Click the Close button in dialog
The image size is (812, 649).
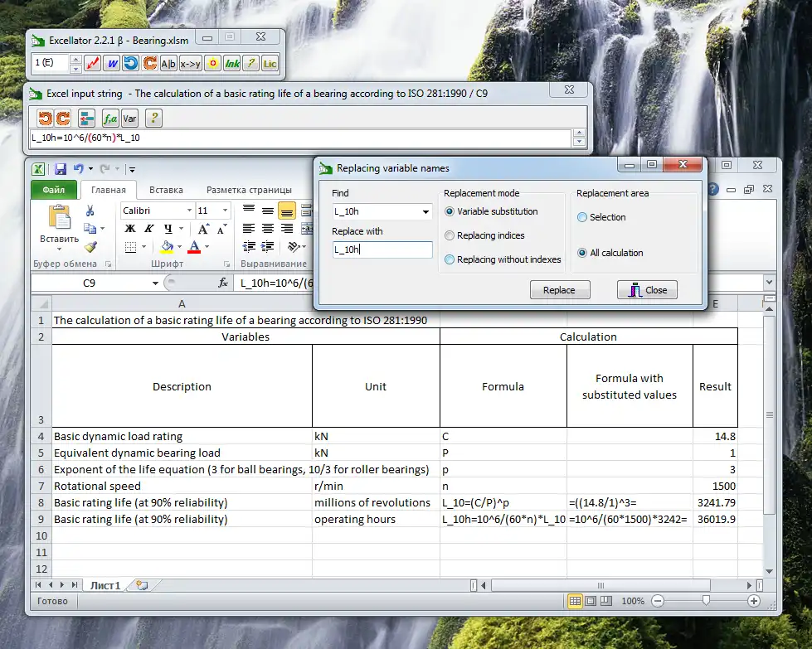[x=647, y=290]
